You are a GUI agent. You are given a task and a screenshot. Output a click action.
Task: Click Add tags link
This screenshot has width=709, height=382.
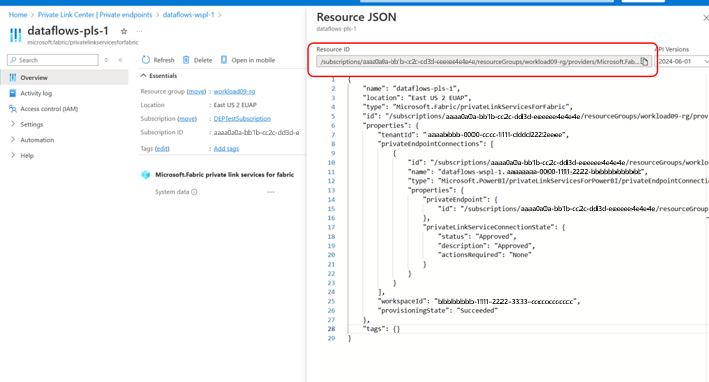pyautogui.click(x=226, y=149)
